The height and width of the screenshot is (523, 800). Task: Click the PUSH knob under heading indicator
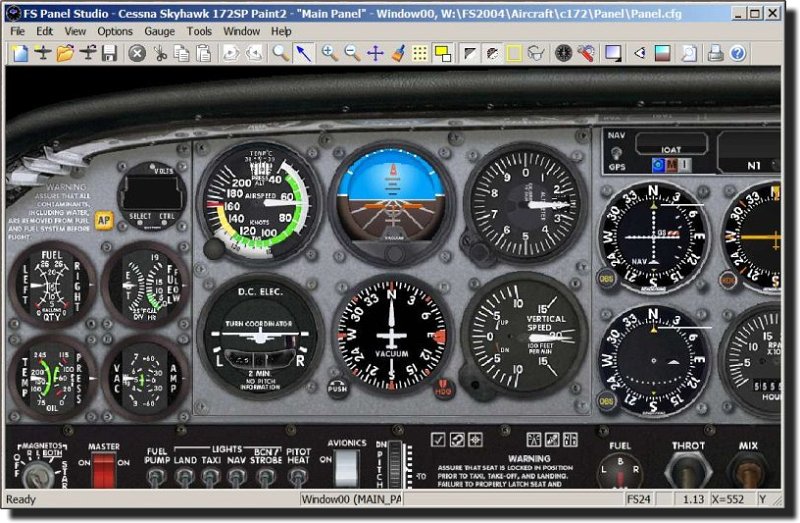(338, 388)
